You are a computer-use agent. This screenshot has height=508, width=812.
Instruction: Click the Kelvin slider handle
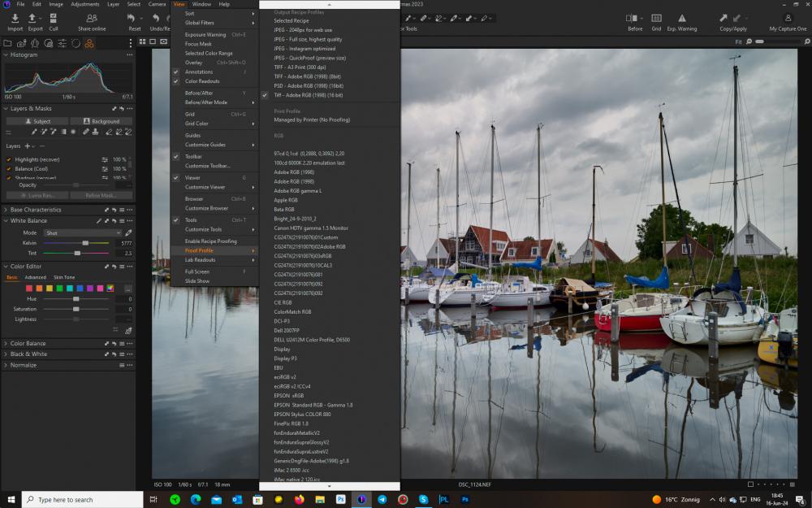[x=85, y=243]
